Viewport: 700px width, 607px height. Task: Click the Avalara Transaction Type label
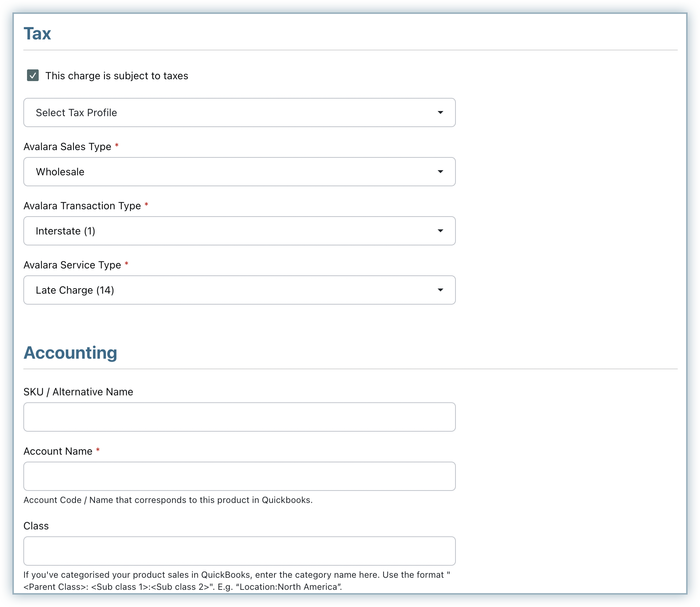82,206
